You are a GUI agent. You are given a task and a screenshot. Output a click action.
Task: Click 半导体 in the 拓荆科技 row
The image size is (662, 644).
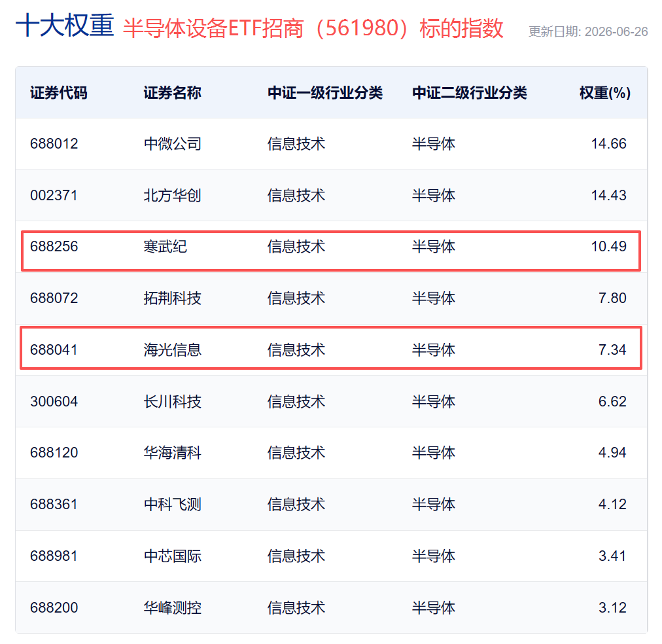pos(434,298)
